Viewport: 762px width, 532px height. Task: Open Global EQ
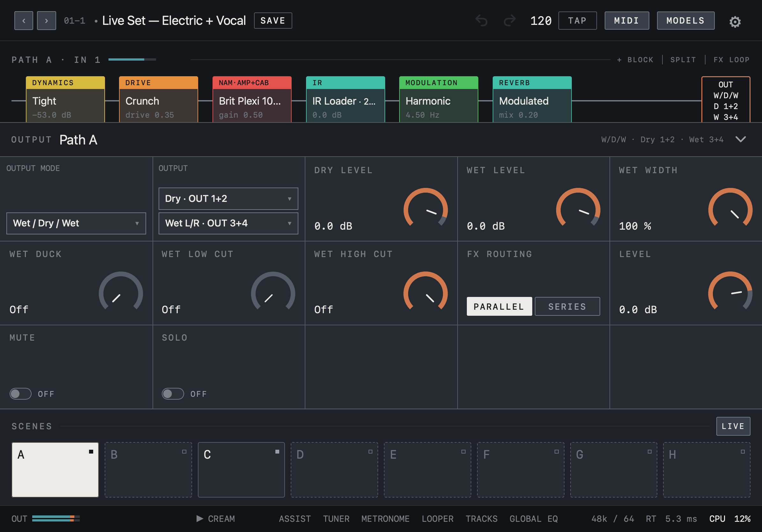click(x=534, y=519)
